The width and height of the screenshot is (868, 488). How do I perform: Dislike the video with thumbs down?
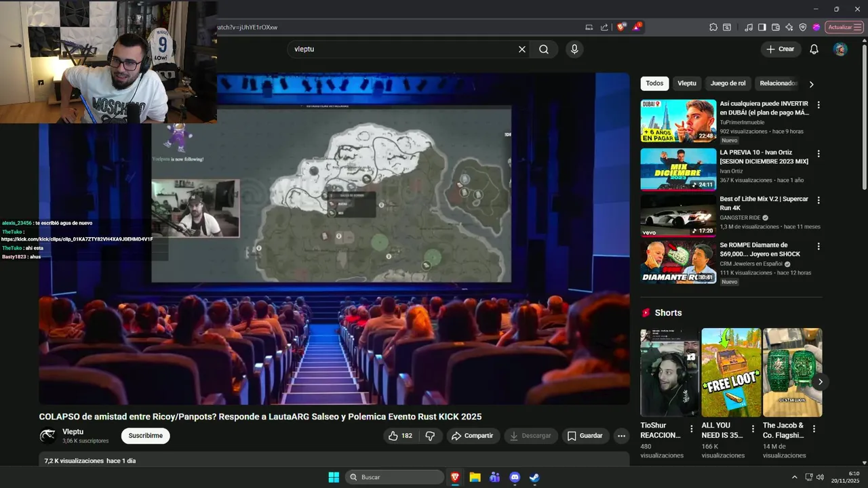coord(430,436)
